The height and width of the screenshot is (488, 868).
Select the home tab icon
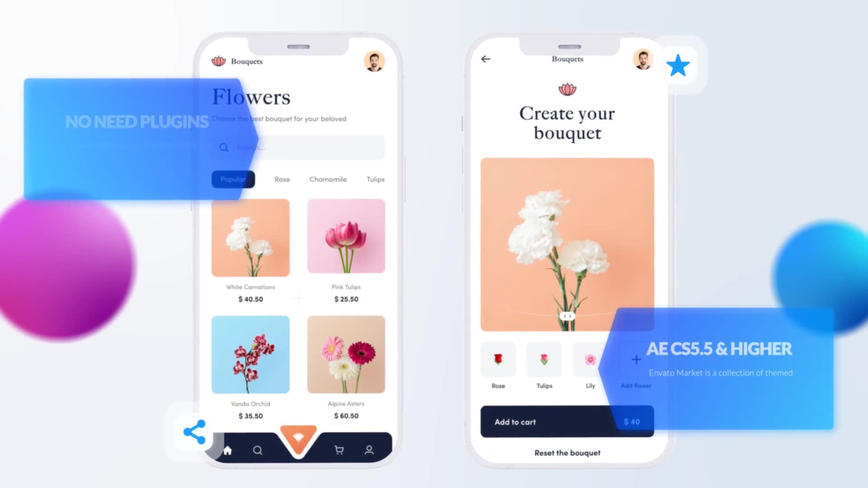coord(227,450)
